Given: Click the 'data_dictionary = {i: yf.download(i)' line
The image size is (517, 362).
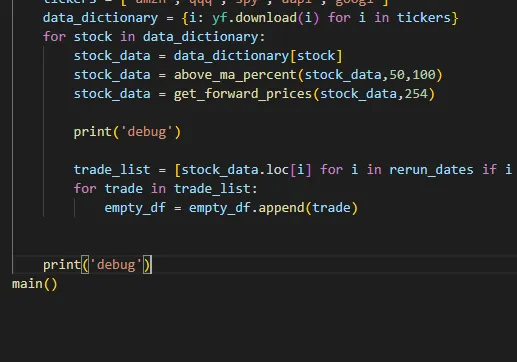Looking at the screenshot, I should click(x=251, y=18).
